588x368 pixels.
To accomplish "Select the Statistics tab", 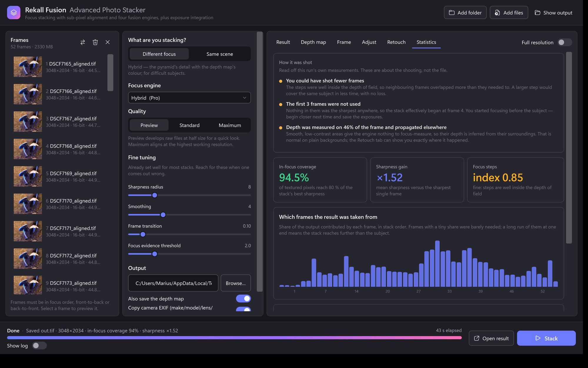I will click(x=426, y=42).
